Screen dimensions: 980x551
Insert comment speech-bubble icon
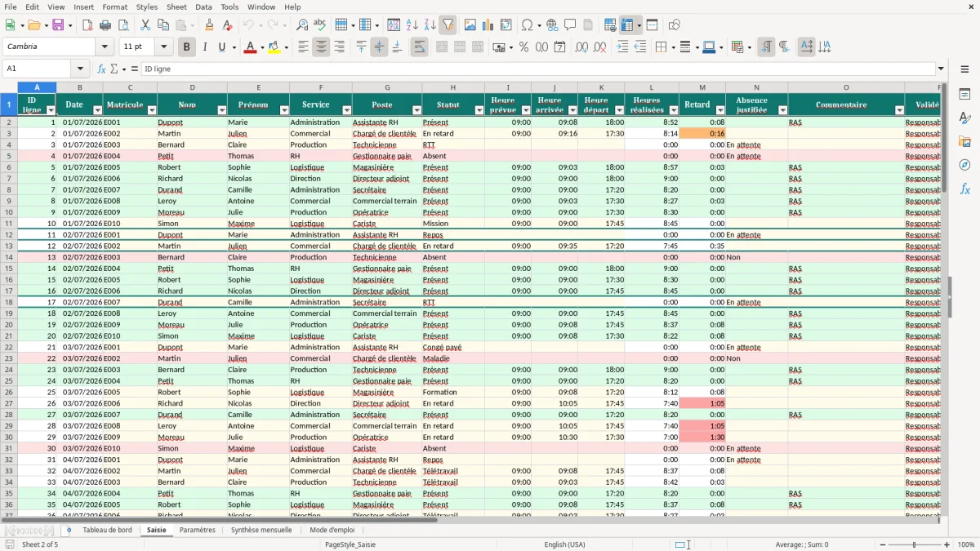click(570, 25)
